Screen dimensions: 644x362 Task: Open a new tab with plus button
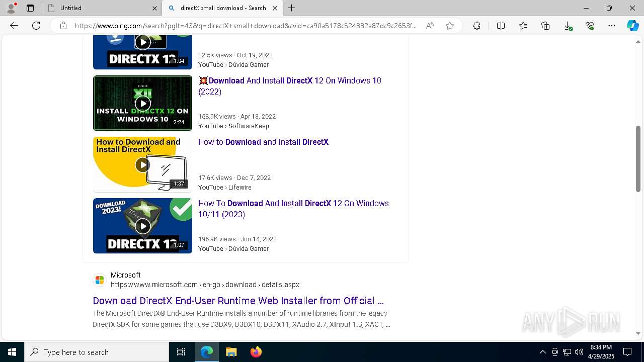(291, 8)
